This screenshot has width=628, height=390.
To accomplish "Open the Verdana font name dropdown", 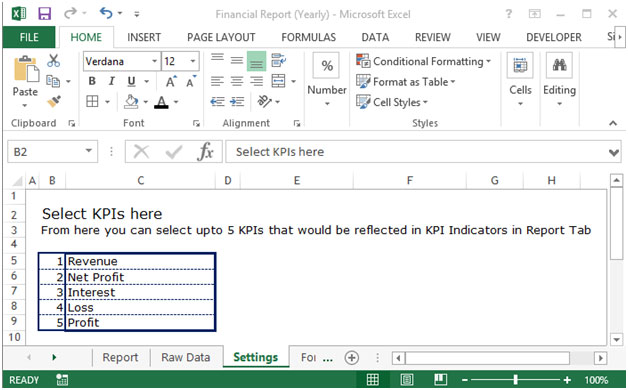I will (x=155, y=61).
